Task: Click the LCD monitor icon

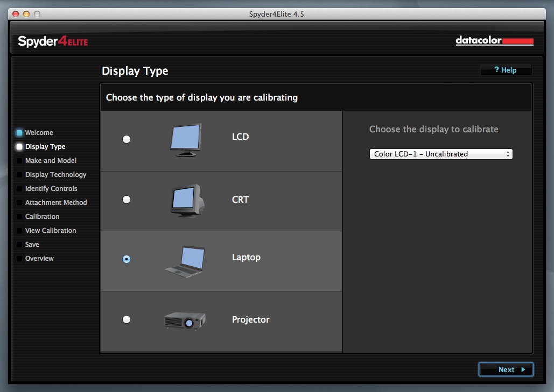Action: [x=186, y=140]
